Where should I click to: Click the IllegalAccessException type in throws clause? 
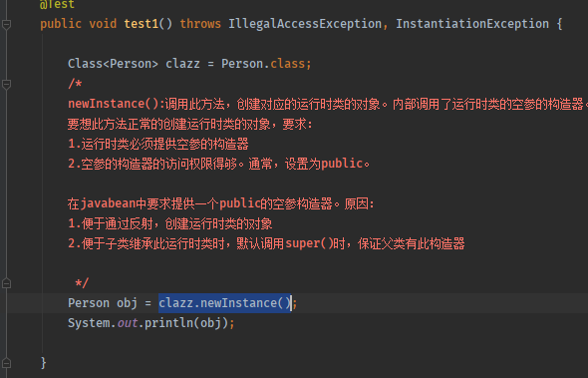(x=305, y=24)
